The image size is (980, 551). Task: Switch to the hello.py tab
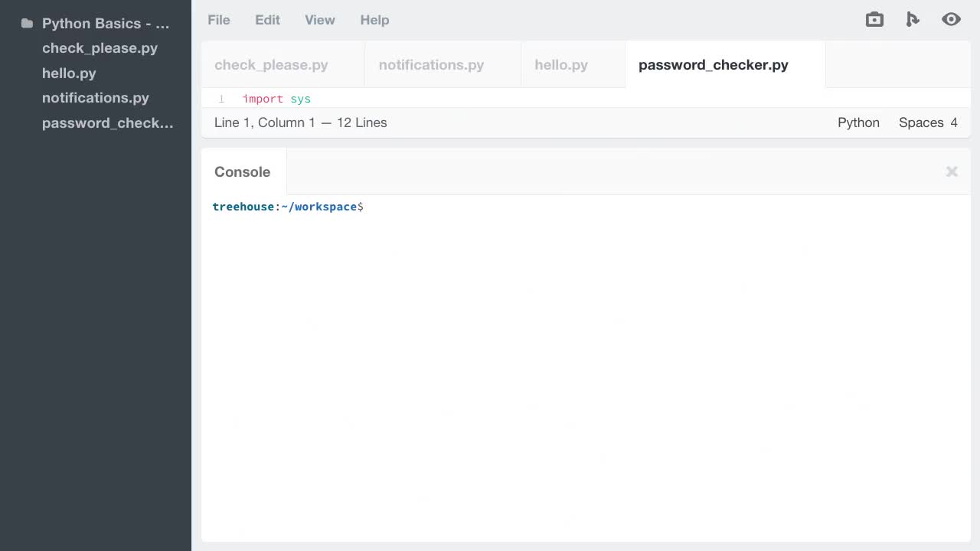[x=561, y=65]
